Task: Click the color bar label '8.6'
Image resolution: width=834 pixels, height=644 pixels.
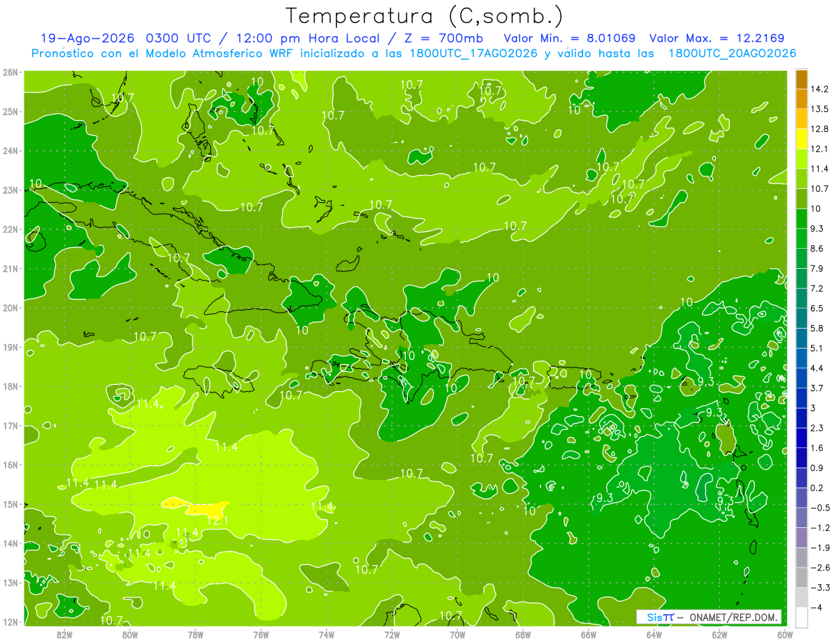Action: coord(817,249)
